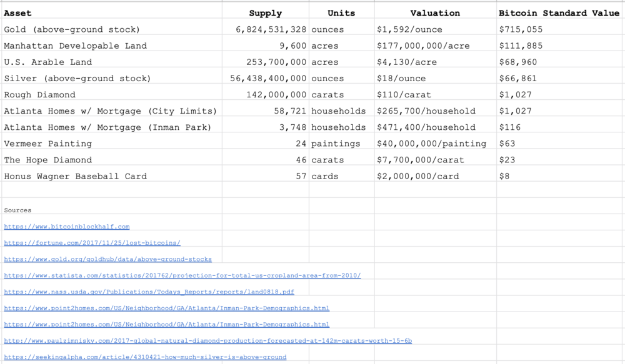Open the seekingalpha.com silver article link
Image resolution: width=625 pixels, height=364 pixels.
145,357
